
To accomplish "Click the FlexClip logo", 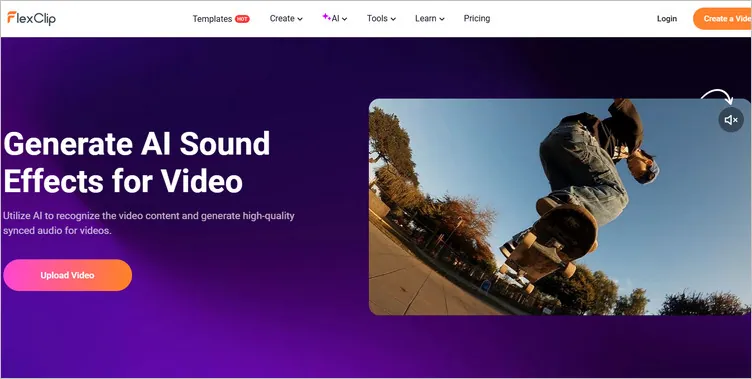I will click(x=31, y=18).
